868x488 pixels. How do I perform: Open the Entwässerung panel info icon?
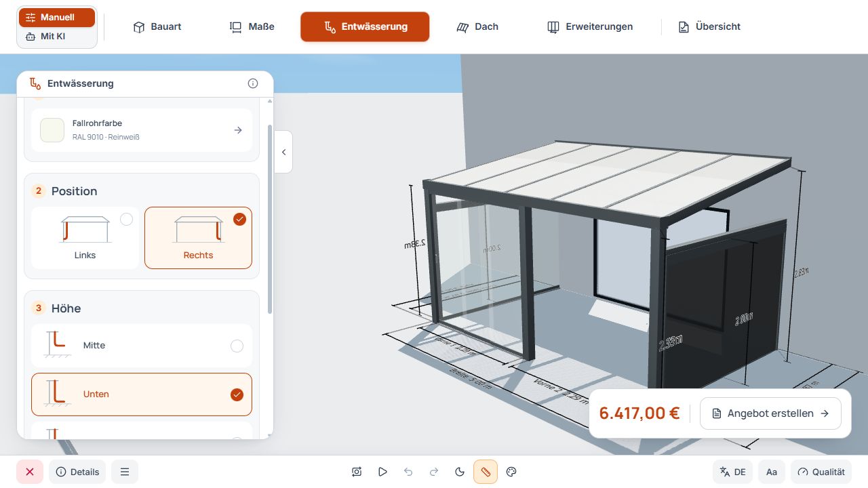pyautogui.click(x=253, y=83)
